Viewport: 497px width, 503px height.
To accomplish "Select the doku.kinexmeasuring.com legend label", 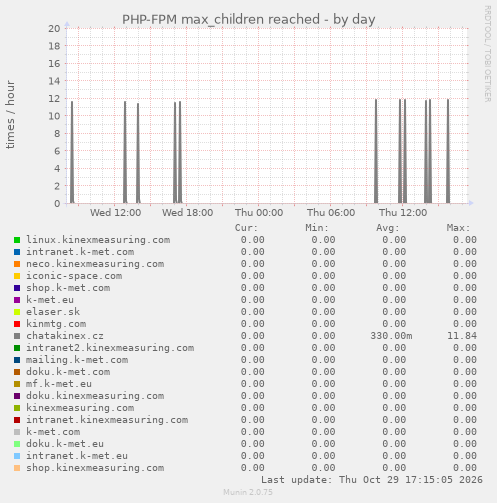I will tap(95, 396).
